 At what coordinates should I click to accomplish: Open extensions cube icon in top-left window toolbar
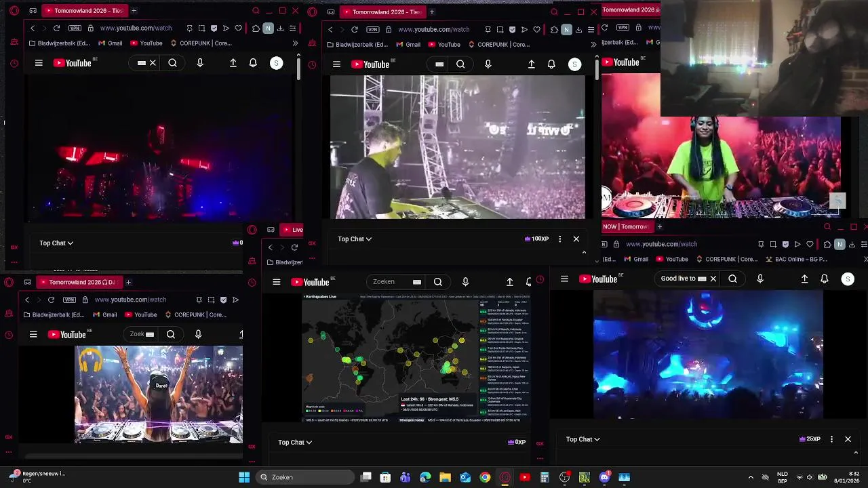[x=256, y=28]
